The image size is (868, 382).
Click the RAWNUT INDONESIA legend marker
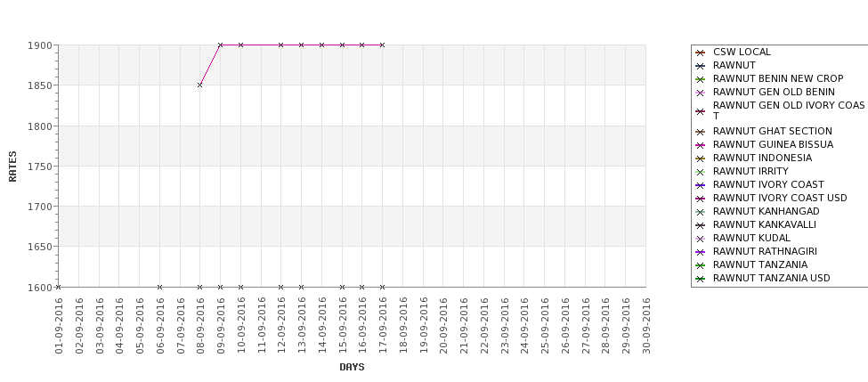pos(701,158)
